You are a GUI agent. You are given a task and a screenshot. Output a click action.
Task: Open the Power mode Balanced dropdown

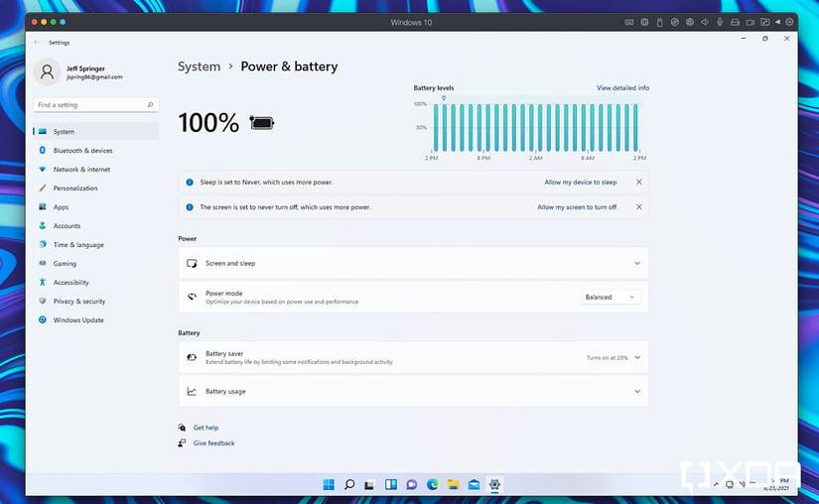[x=610, y=297]
